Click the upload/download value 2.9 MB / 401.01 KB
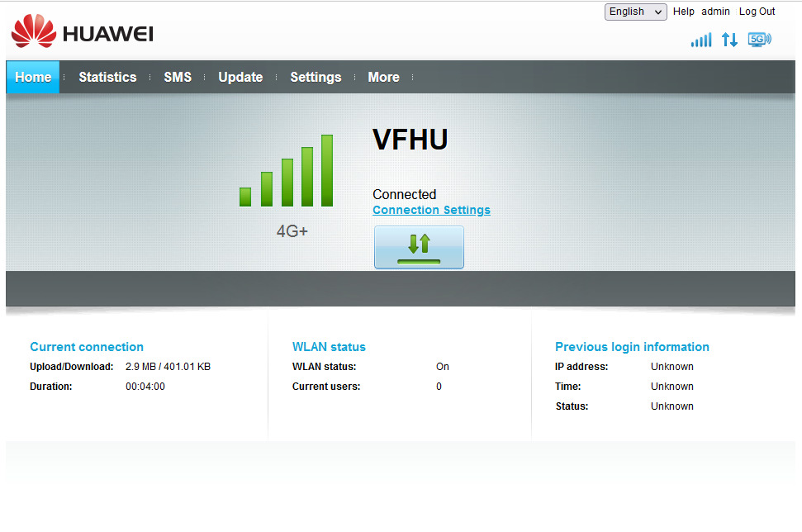802x532 pixels. (x=168, y=367)
